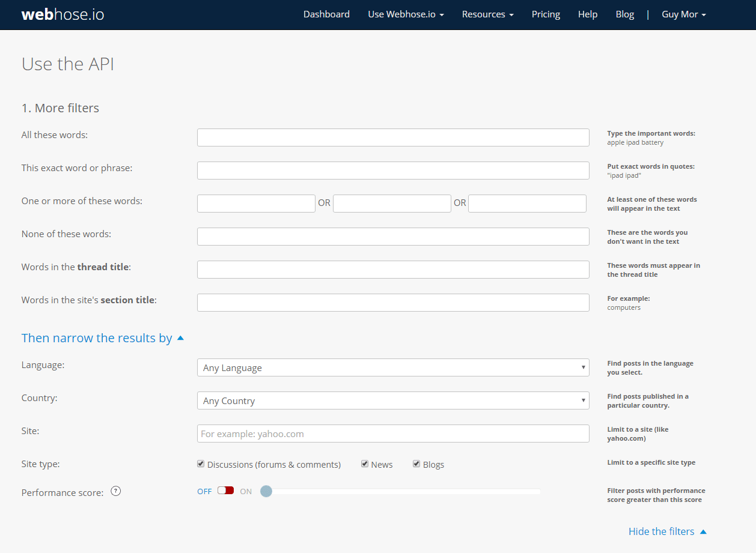
Task: Open the Any Language dropdown
Action: click(x=392, y=367)
